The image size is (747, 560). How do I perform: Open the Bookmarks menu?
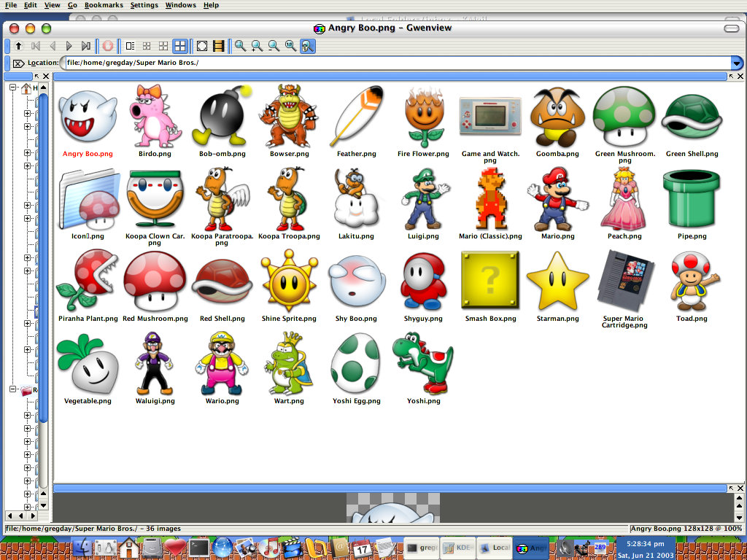(x=104, y=5)
